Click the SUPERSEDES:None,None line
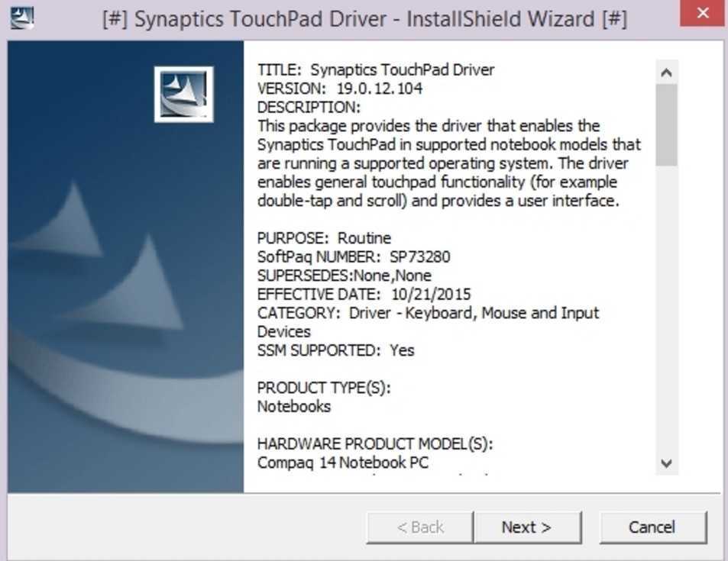Screen dimensions: 728x561 pyautogui.click(x=344, y=276)
